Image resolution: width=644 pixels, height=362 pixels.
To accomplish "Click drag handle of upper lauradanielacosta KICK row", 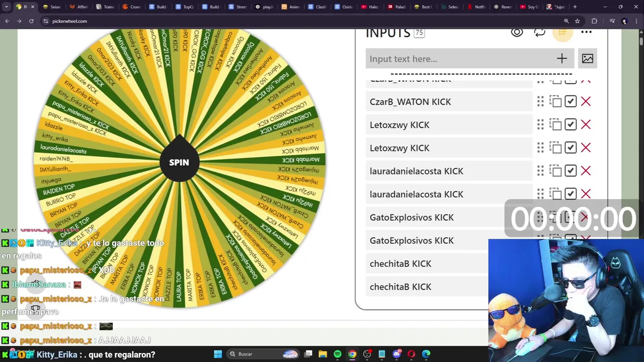I will tap(540, 171).
